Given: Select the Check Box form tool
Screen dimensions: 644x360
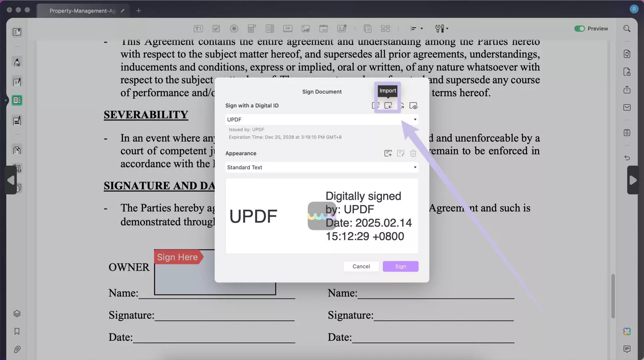Looking at the screenshot, I should (216, 28).
